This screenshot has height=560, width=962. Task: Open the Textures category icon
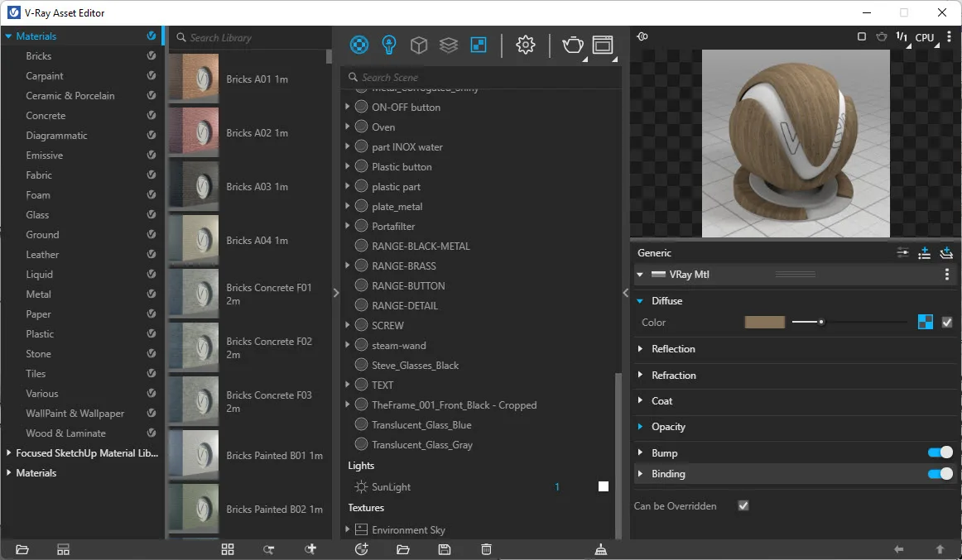click(x=479, y=45)
